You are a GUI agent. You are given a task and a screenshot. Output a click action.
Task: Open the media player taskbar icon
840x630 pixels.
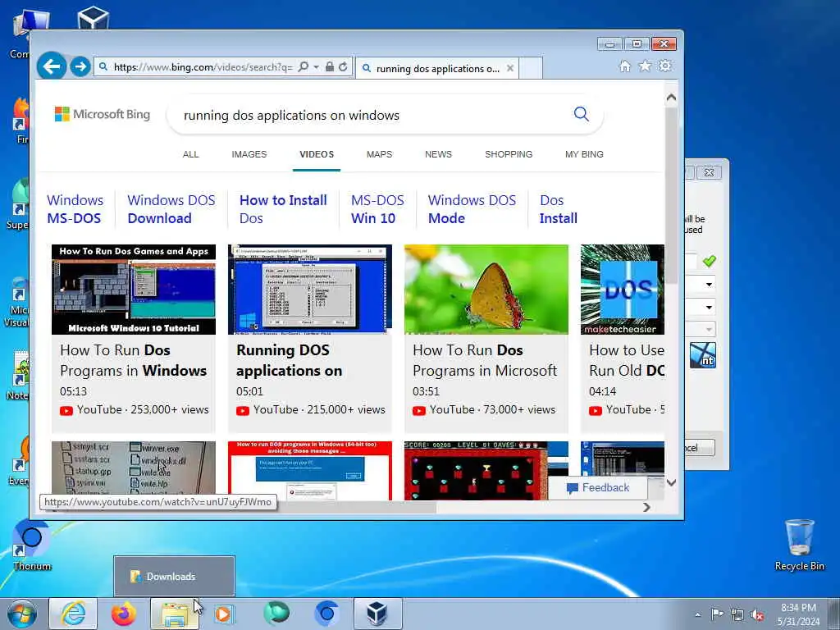click(x=224, y=614)
